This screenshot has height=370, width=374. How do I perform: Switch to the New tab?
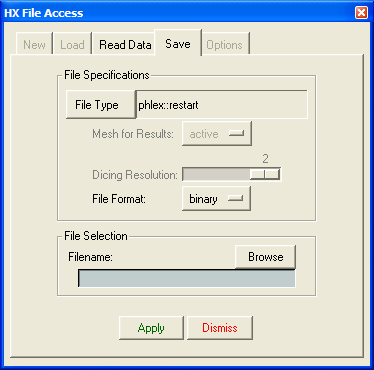pos(34,44)
